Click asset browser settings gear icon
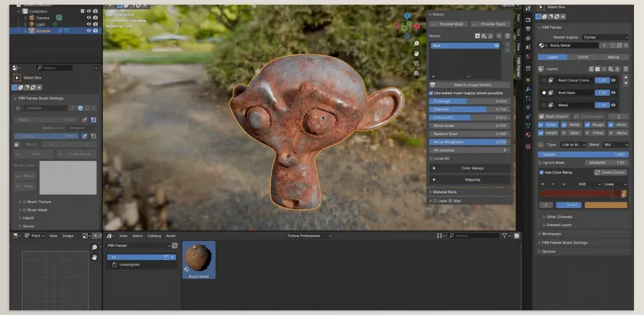 [517, 236]
